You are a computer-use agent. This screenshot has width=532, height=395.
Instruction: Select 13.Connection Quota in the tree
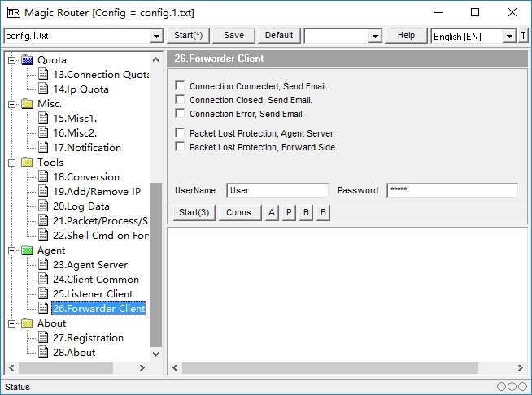point(101,75)
